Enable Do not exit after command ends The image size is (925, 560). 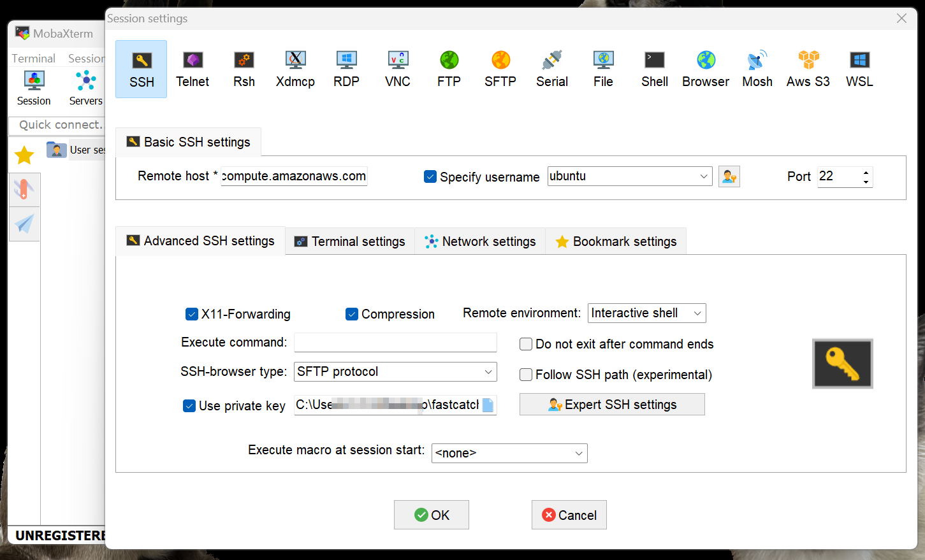526,344
